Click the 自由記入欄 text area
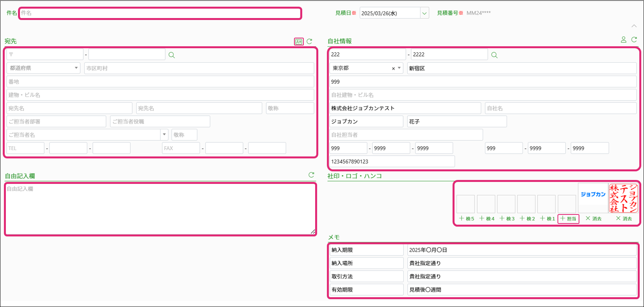The height and width of the screenshot is (307, 644). pyautogui.click(x=160, y=209)
